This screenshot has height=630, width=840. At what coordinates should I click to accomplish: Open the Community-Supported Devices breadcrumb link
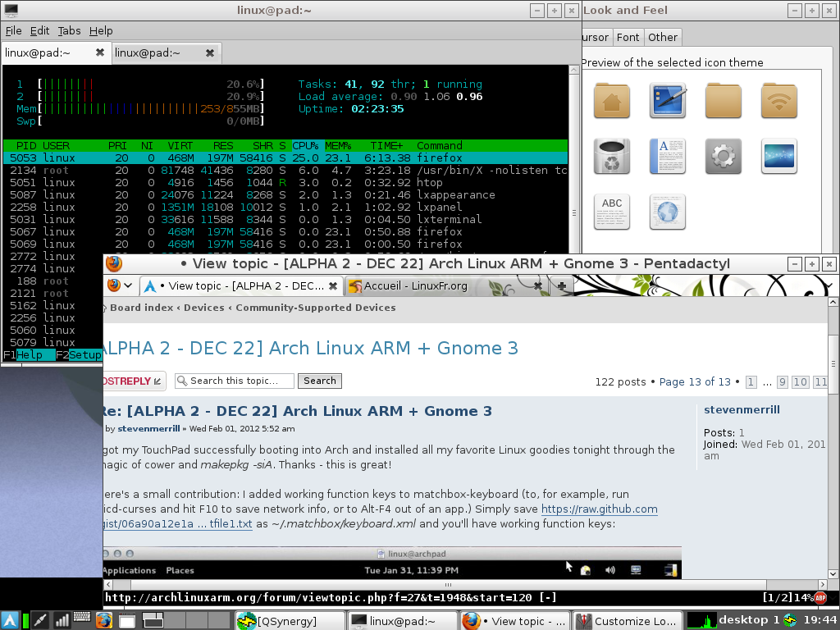[316, 308]
